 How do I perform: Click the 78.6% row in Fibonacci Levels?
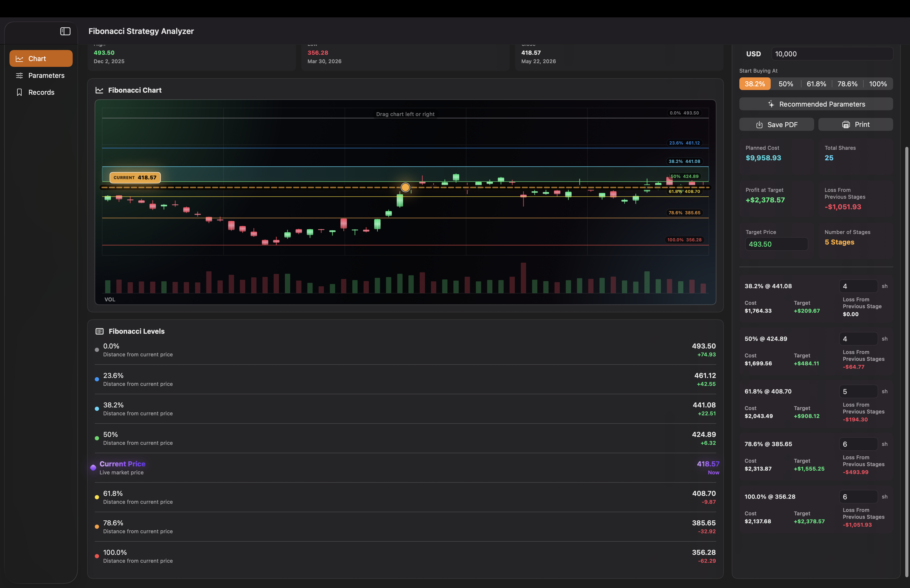(x=405, y=527)
